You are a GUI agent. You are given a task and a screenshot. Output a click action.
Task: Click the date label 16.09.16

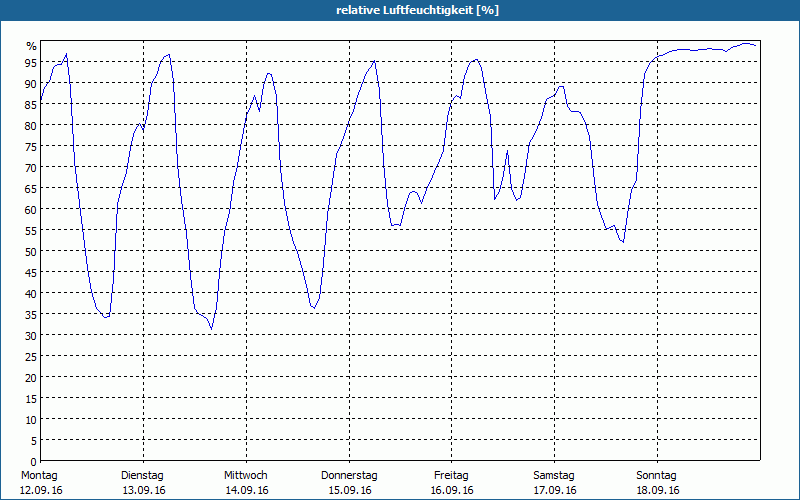(452, 490)
